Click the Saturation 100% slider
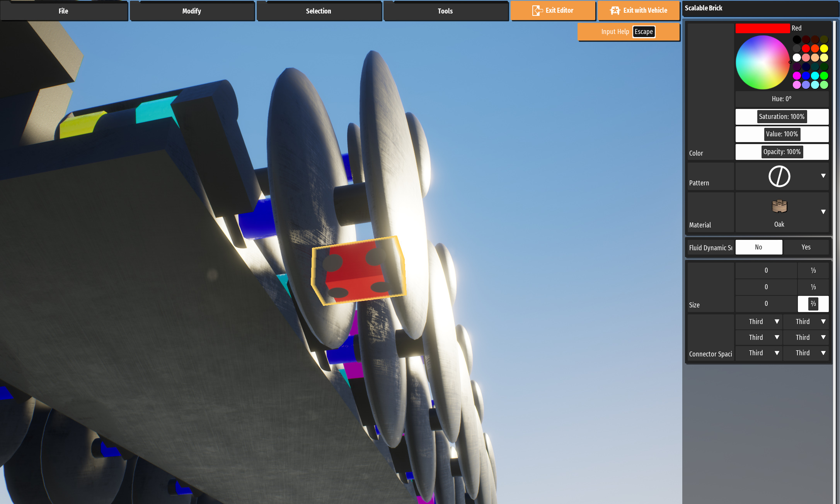 coord(781,117)
